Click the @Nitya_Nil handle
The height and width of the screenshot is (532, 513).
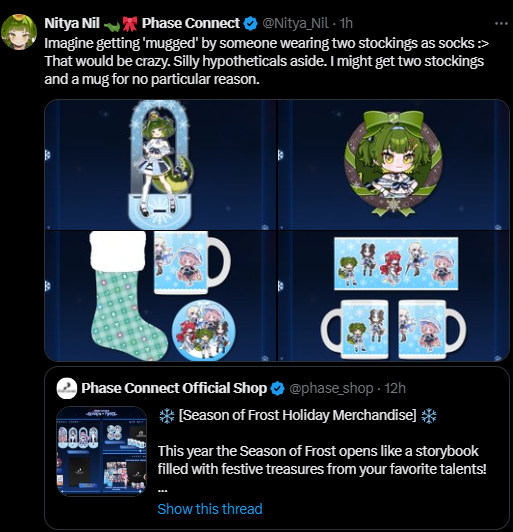[295, 23]
